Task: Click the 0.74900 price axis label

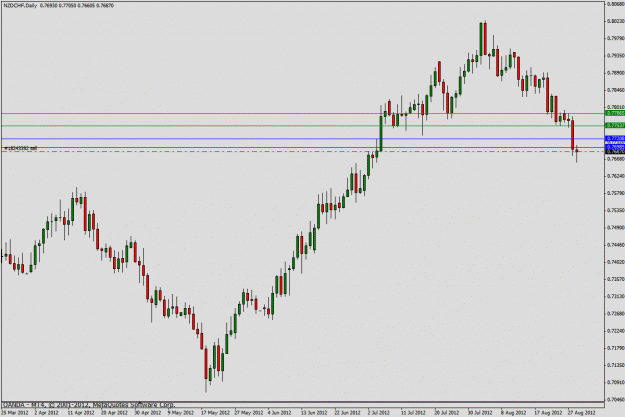Action: [615, 228]
